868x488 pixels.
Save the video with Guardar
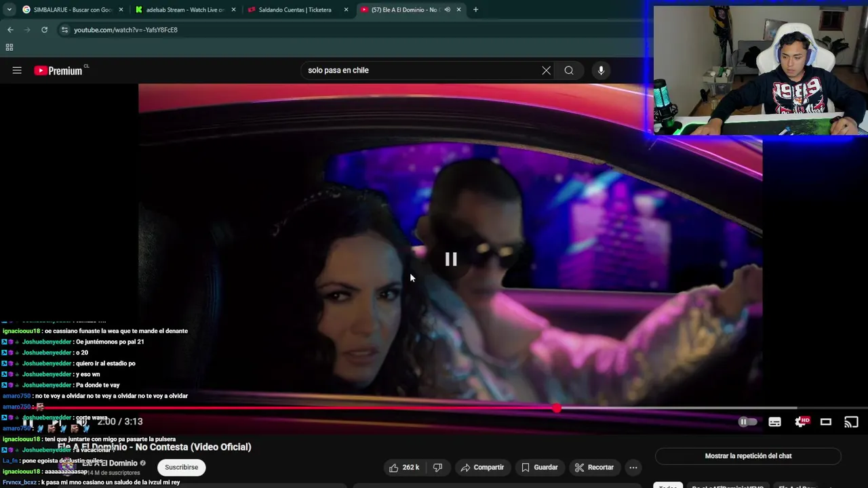tap(540, 468)
